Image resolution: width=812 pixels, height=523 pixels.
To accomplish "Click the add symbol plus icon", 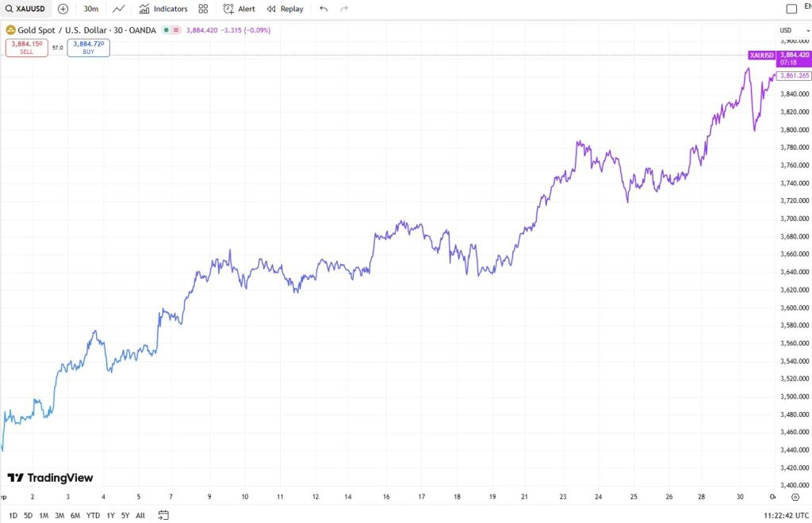I will click(x=63, y=9).
